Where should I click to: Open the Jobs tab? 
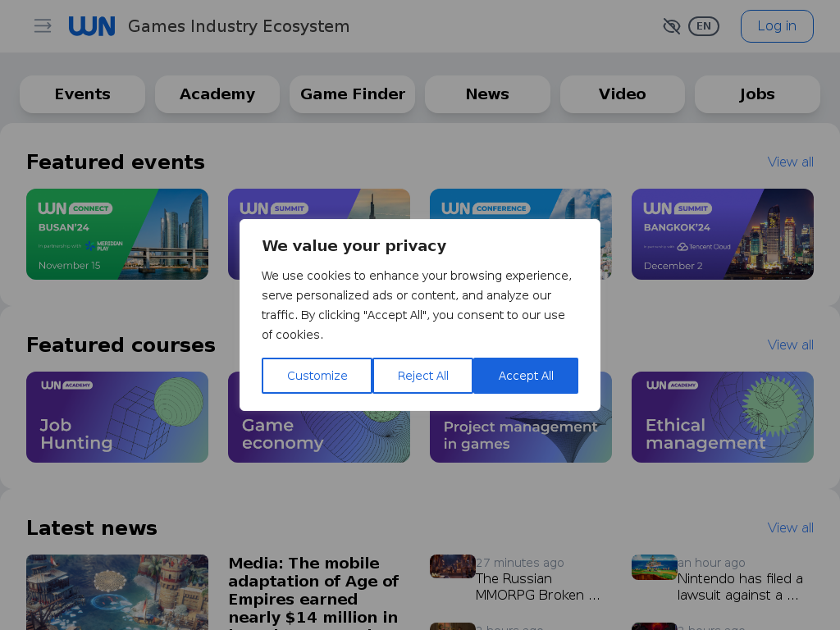pyautogui.click(x=757, y=94)
